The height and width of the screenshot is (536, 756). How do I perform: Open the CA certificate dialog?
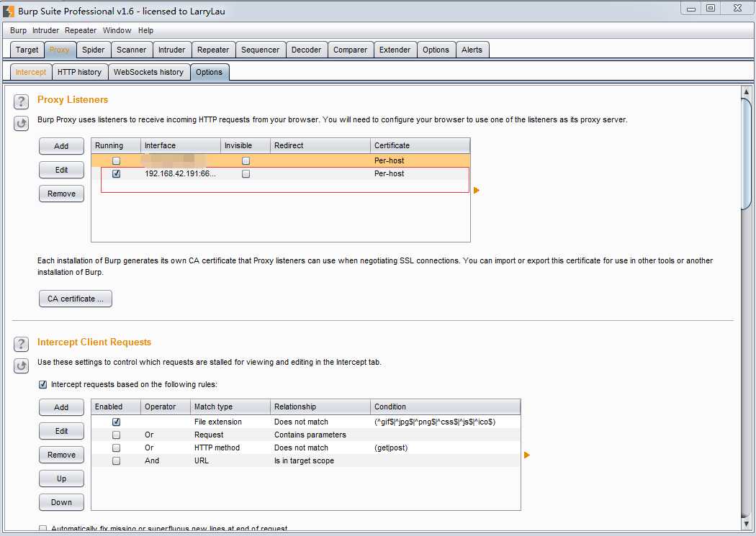click(x=75, y=299)
